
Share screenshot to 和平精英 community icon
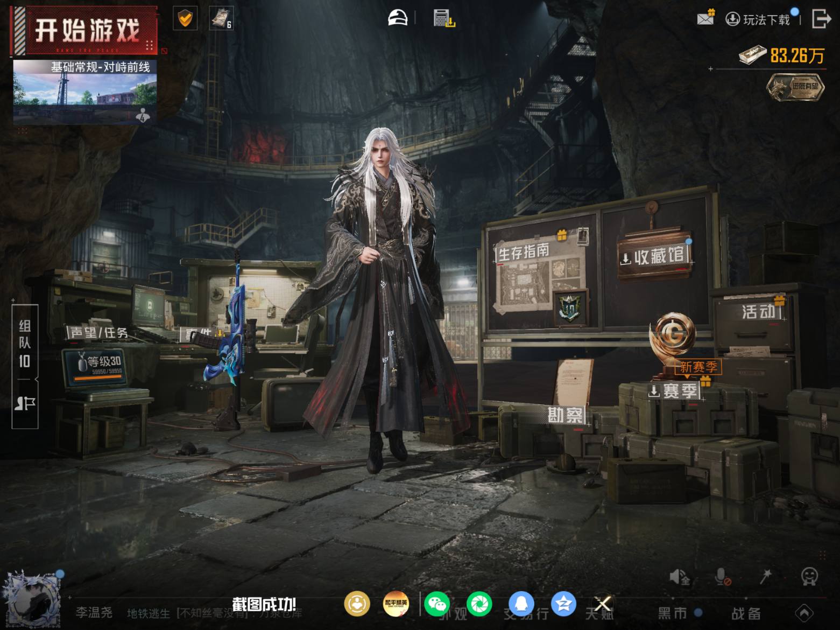[x=396, y=604]
